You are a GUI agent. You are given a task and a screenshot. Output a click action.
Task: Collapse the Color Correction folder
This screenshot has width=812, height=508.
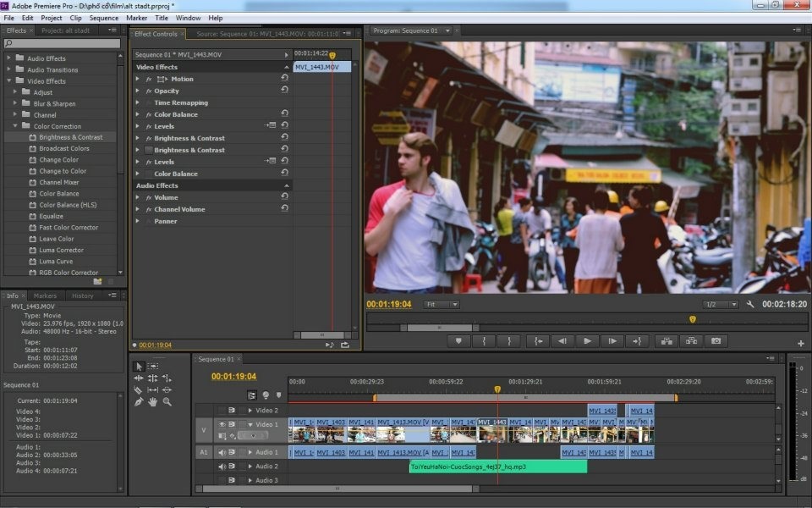(15, 126)
